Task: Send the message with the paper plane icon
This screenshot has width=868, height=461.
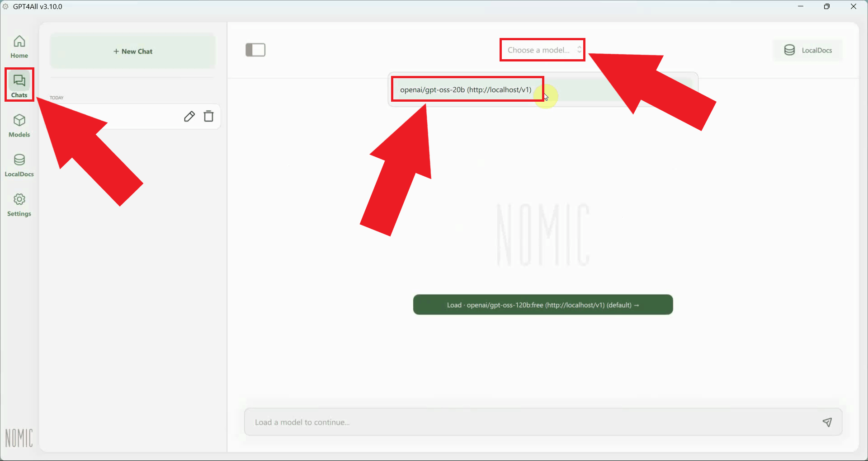Action: coord(827,422)
